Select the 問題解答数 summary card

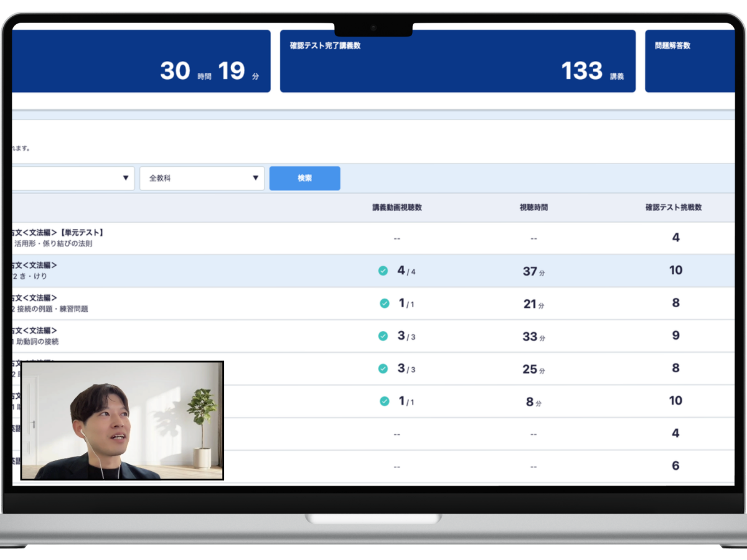pos(690,61)
